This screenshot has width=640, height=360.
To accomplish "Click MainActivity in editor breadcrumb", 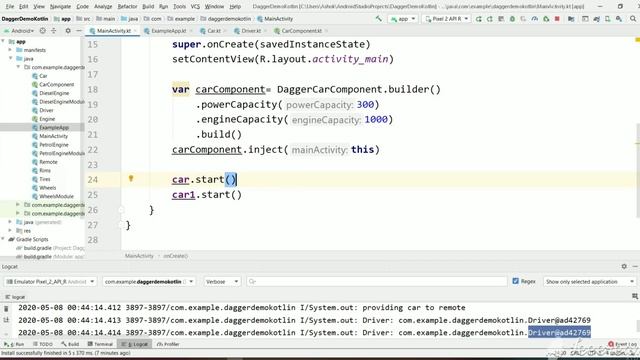I will [x=139, y=256].
